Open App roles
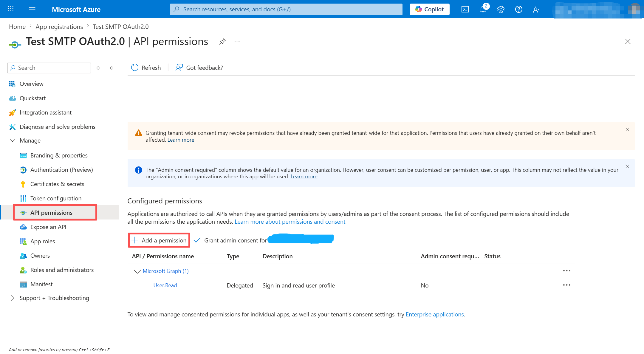644x354 pixels. pos(43,241)
